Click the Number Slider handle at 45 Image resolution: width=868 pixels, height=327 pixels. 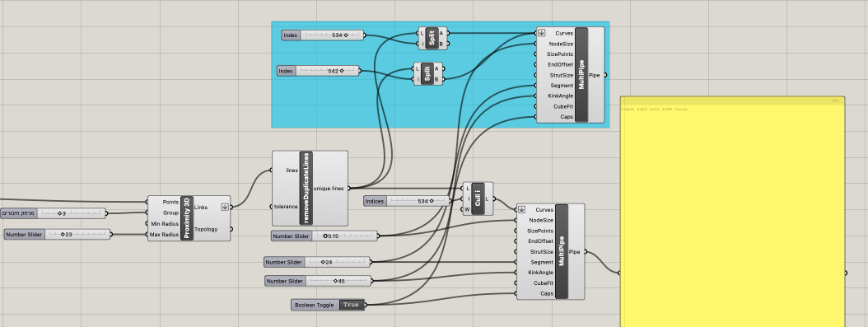tap(335, 281)
